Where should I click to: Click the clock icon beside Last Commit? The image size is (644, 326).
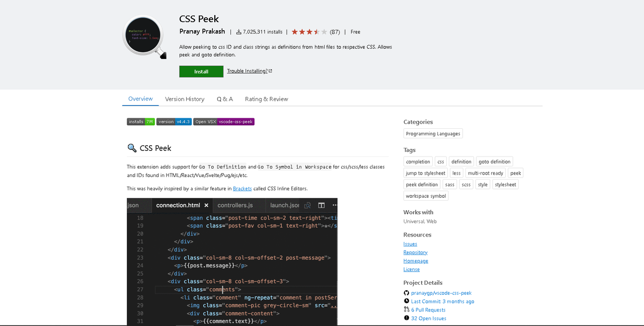coord(407,301)
